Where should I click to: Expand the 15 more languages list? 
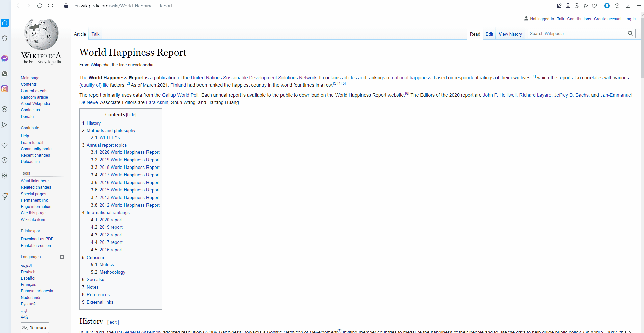click(x=35, y=327)
